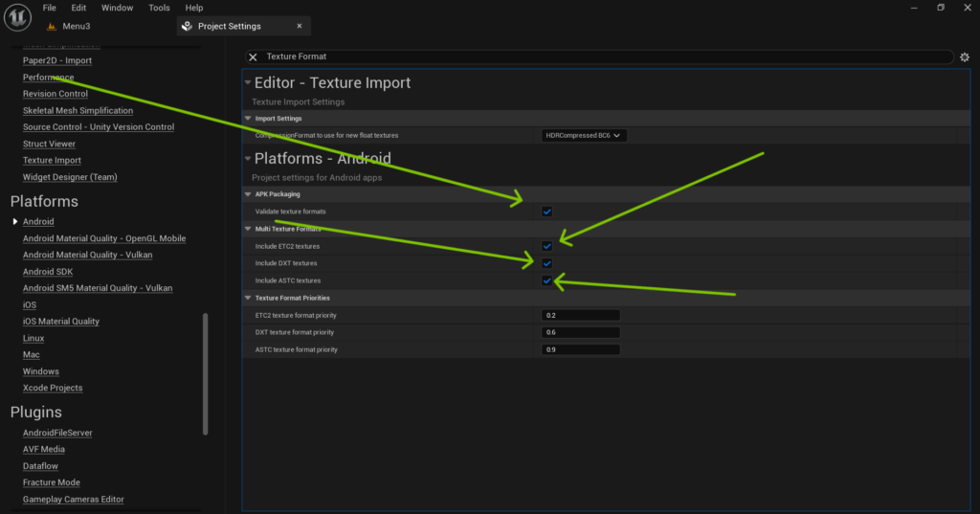The width and height of the screenshot is (980, 514).
Task: Restore the window using the maximize button
Action: pos(941,8)
